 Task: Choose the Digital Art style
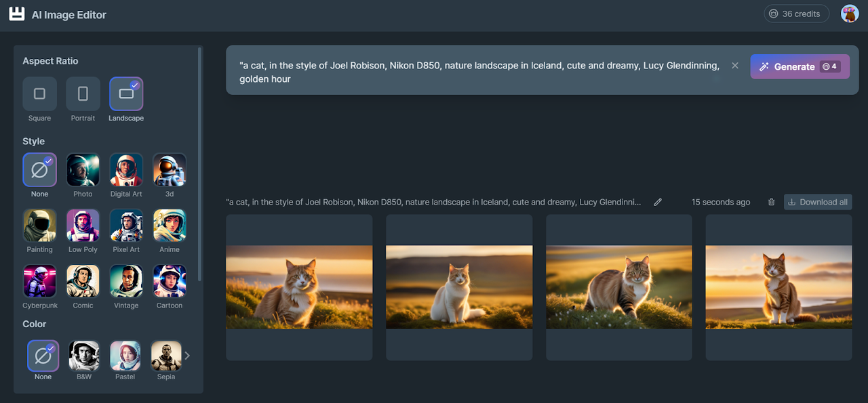click(x=126, y=170)
